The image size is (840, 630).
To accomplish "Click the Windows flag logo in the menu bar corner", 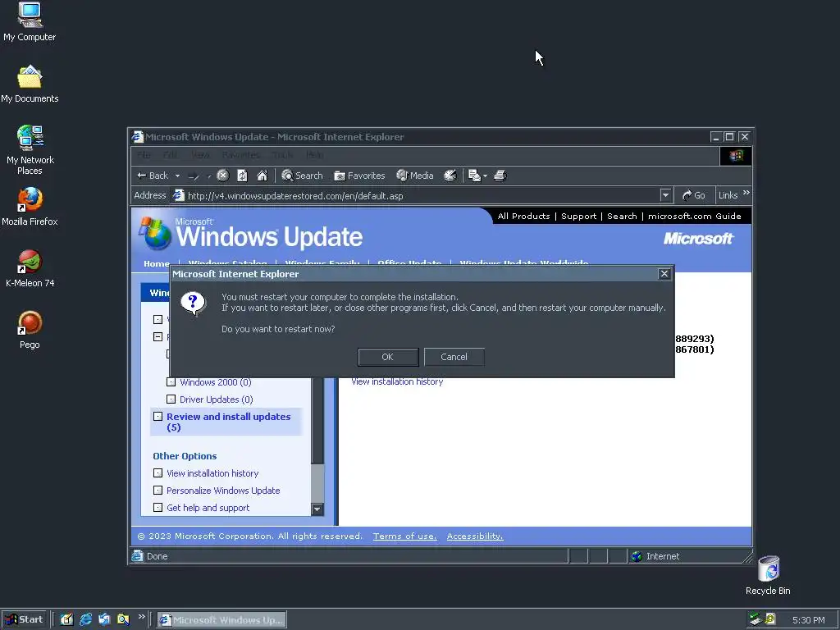I will [736, 155].
